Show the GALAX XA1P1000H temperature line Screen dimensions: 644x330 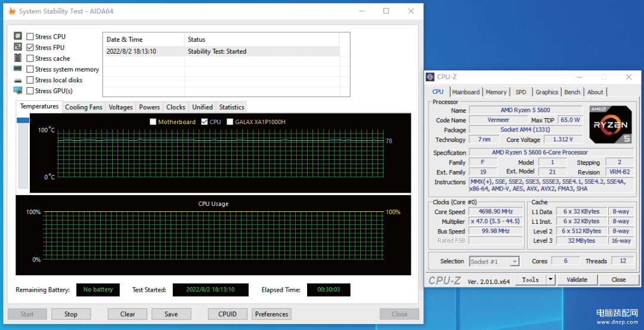[x=230, y=122]
